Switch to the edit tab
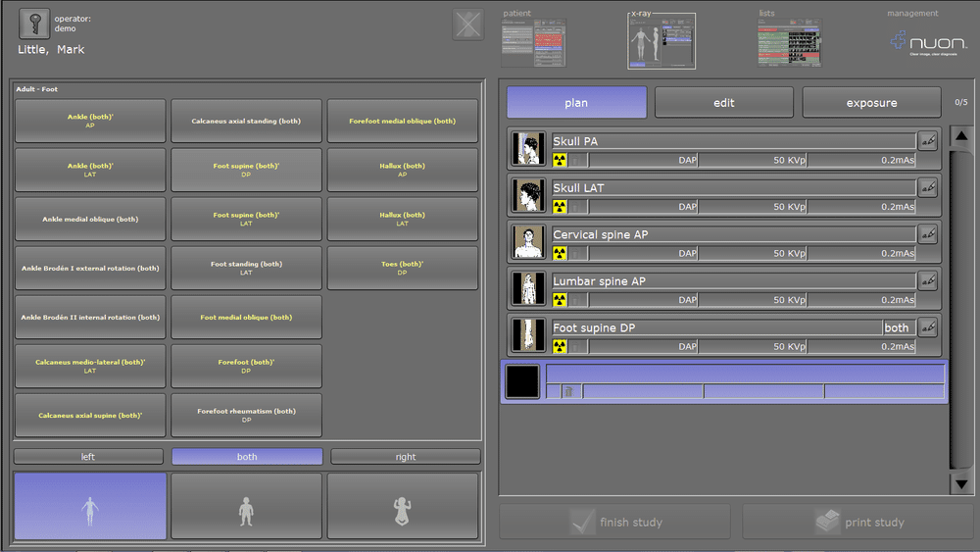Screen dimensions: 980x552 click(x=724, y=103)
